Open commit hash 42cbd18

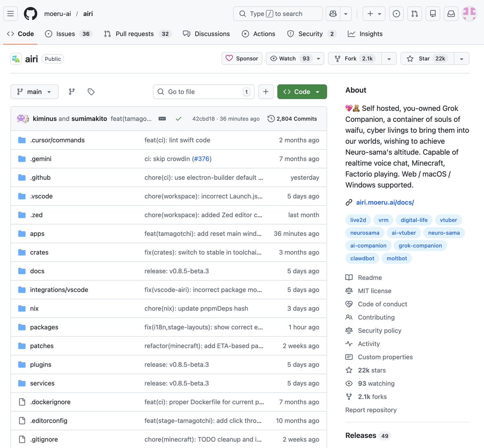[x=203, y=119]
